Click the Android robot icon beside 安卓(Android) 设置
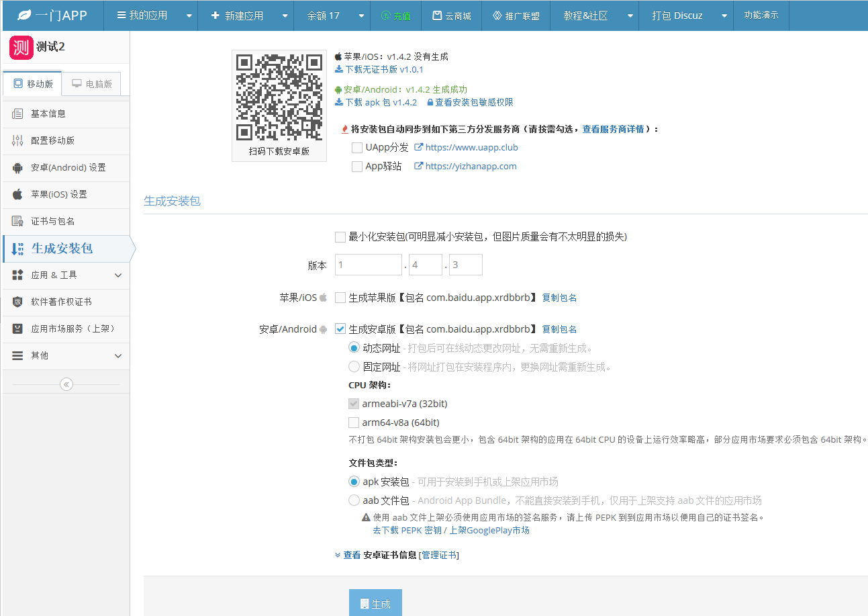This screenshot has width=868, height=616. tap(17, 167)
